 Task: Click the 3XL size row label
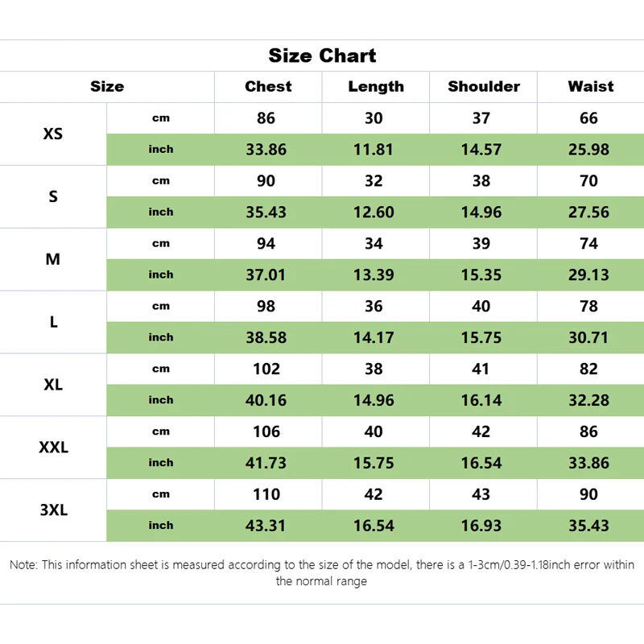tap(53, 510)
